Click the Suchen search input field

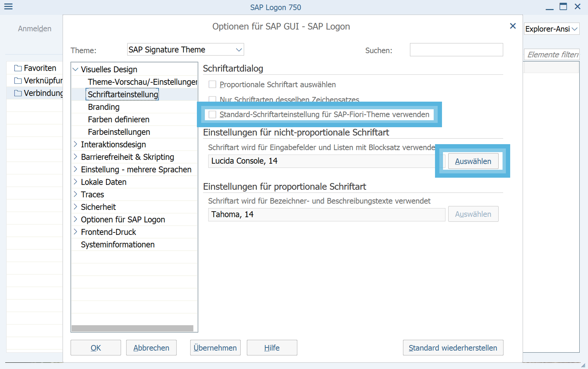click(456, 50)
